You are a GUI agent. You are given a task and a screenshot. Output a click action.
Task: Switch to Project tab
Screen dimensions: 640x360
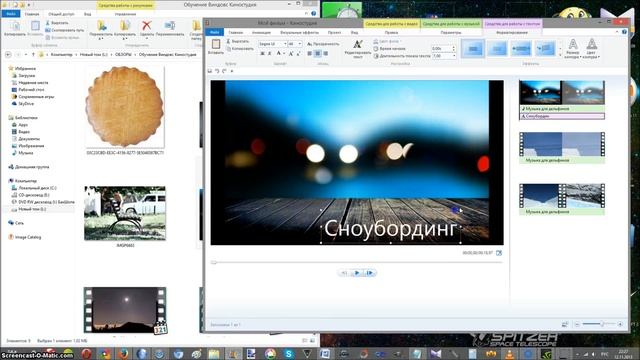(x=334, y=32)
